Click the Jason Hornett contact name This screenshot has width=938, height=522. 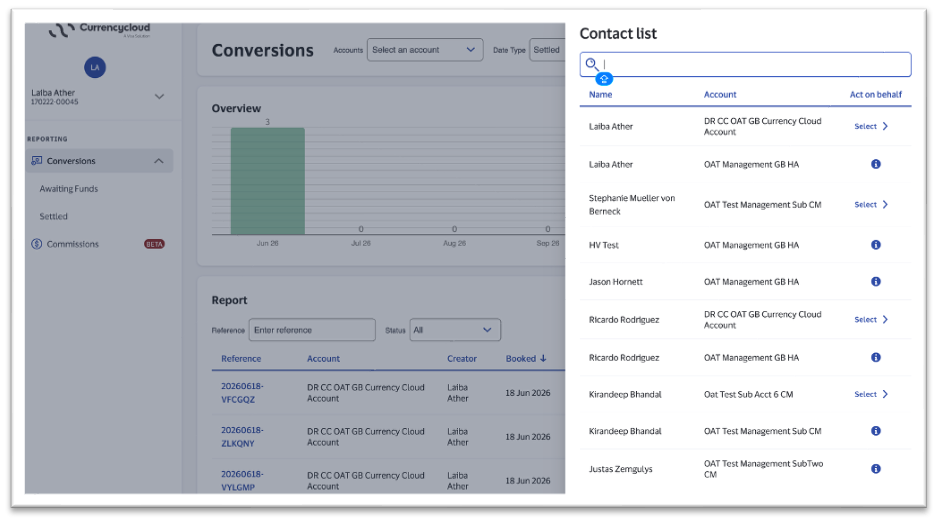tap(616, 282)
